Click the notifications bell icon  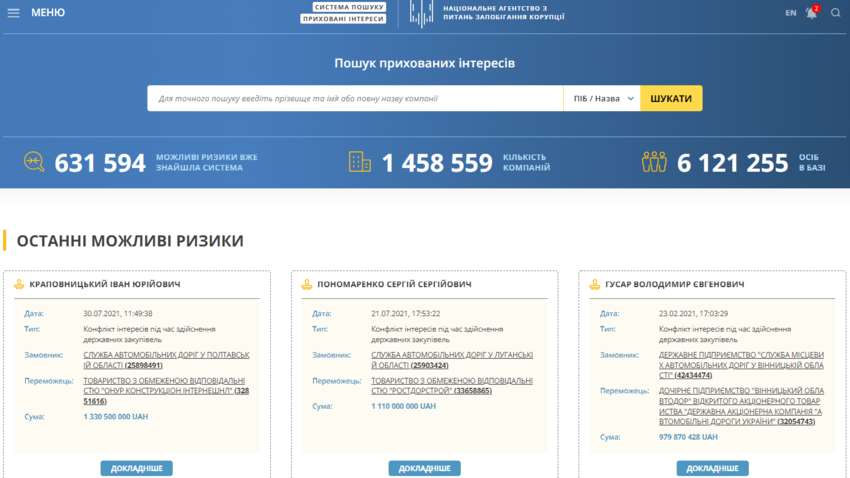(811, 13)
